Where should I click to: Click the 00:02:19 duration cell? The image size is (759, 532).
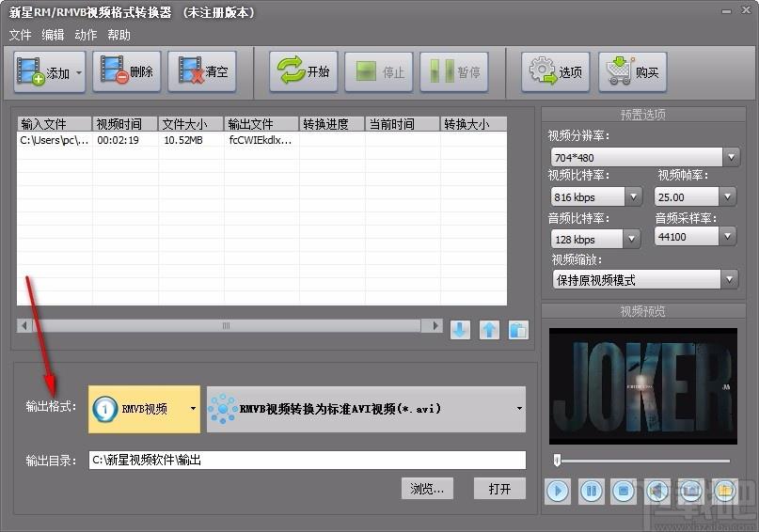click(x=119, y=140)
